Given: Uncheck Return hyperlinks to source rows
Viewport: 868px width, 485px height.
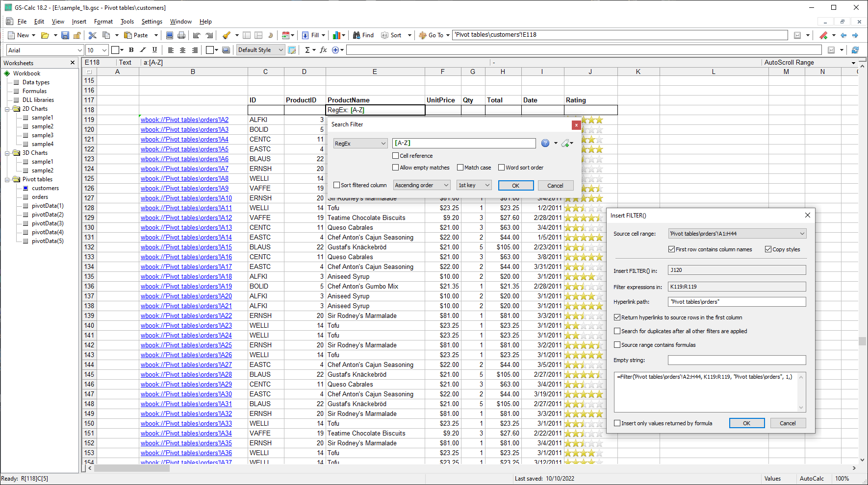Looking at the screenshot, I should pos(617,317).
